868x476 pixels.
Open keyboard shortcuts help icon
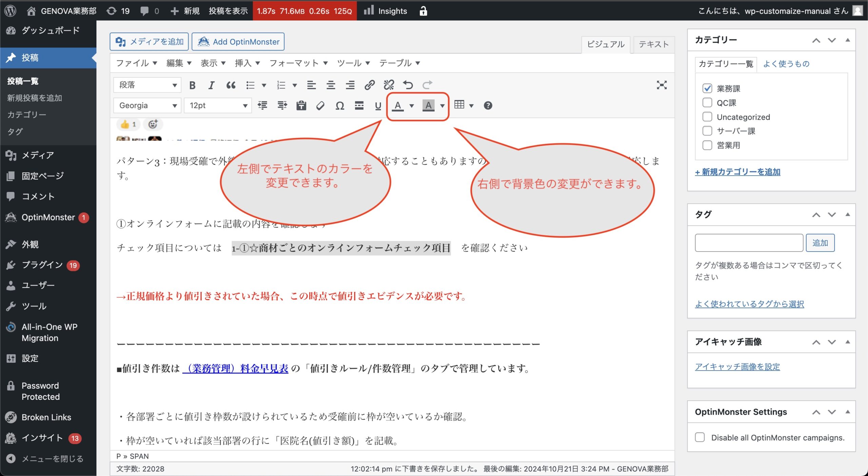tap(488, 106)
